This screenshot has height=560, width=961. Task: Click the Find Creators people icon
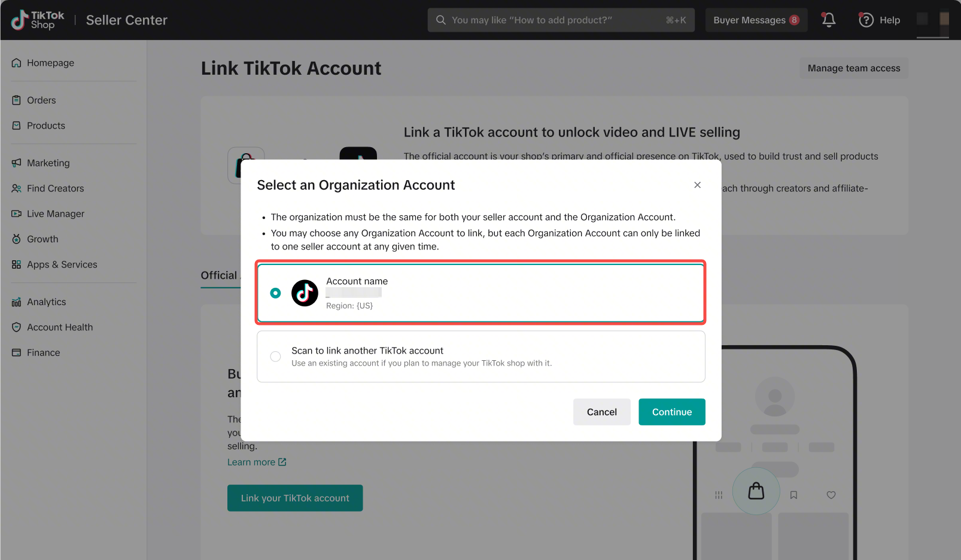coord(16,188)
